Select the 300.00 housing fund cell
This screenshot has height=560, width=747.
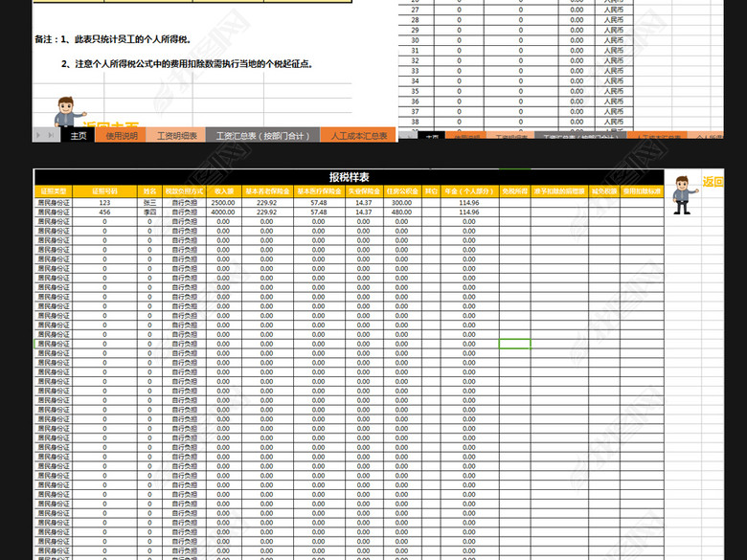401,203
